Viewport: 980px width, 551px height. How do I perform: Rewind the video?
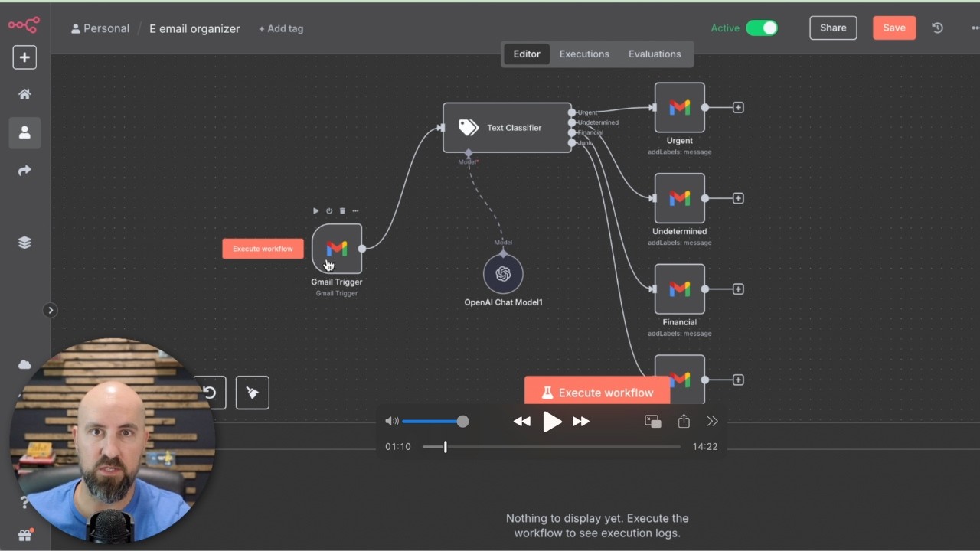click(x=522, y=421)
